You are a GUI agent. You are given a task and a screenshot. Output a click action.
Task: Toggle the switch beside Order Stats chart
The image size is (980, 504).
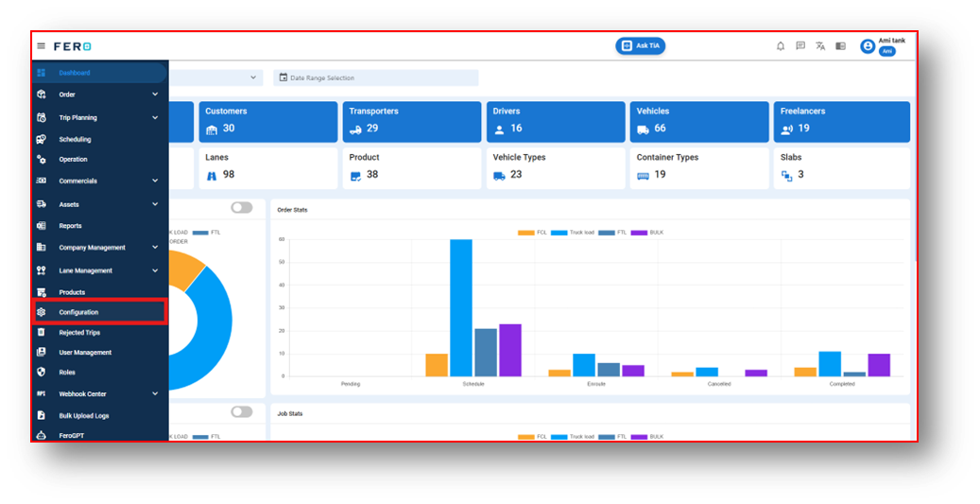(x=242, y=208)
